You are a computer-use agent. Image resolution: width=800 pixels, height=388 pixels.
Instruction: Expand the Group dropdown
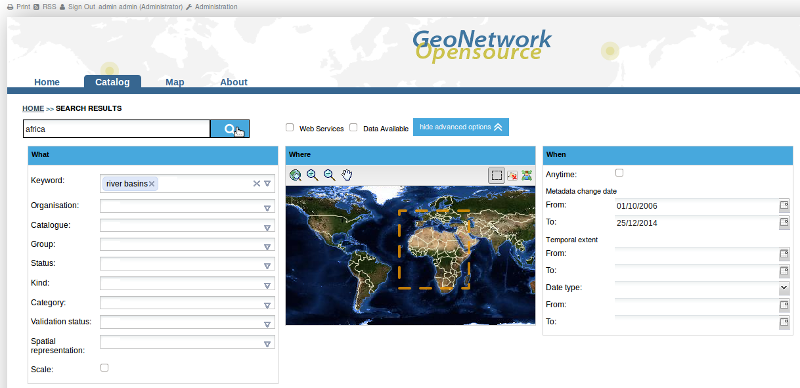click(x=267, y=247)
